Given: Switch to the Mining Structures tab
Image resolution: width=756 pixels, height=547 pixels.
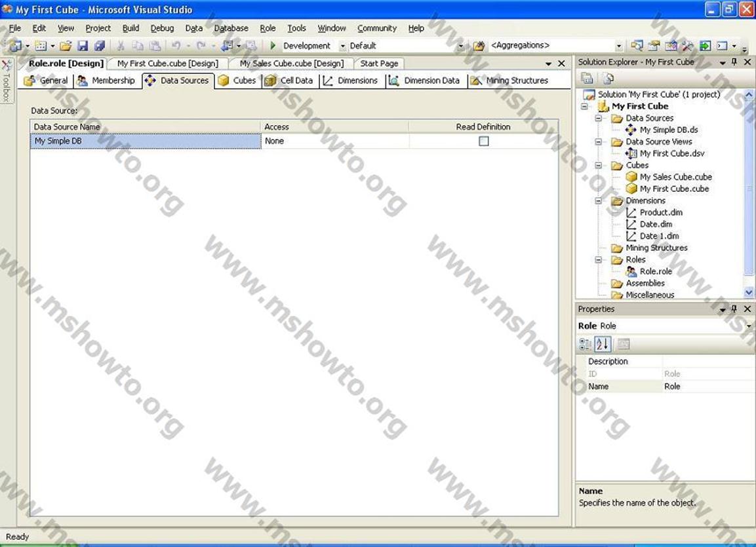Looking at the screenshot, I should [509, 81].
